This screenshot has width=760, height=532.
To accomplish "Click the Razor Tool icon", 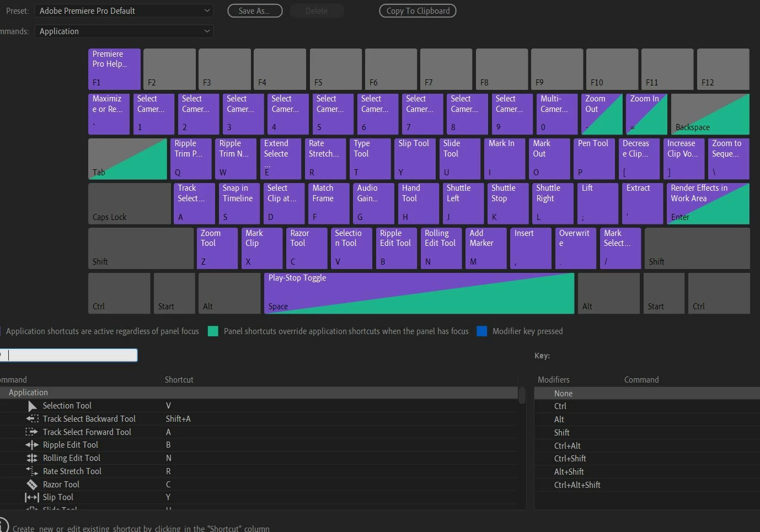I will (32, 485).
